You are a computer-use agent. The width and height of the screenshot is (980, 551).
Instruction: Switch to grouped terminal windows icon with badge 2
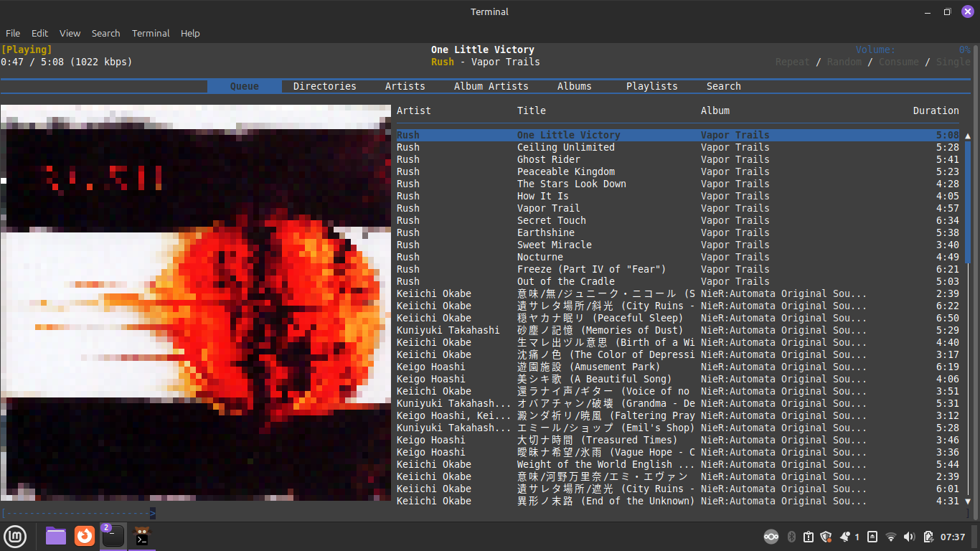click(x=113, y=536)
